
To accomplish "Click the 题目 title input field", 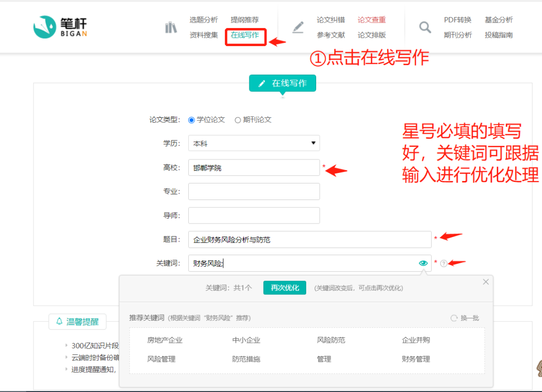I will coord(310,240).
